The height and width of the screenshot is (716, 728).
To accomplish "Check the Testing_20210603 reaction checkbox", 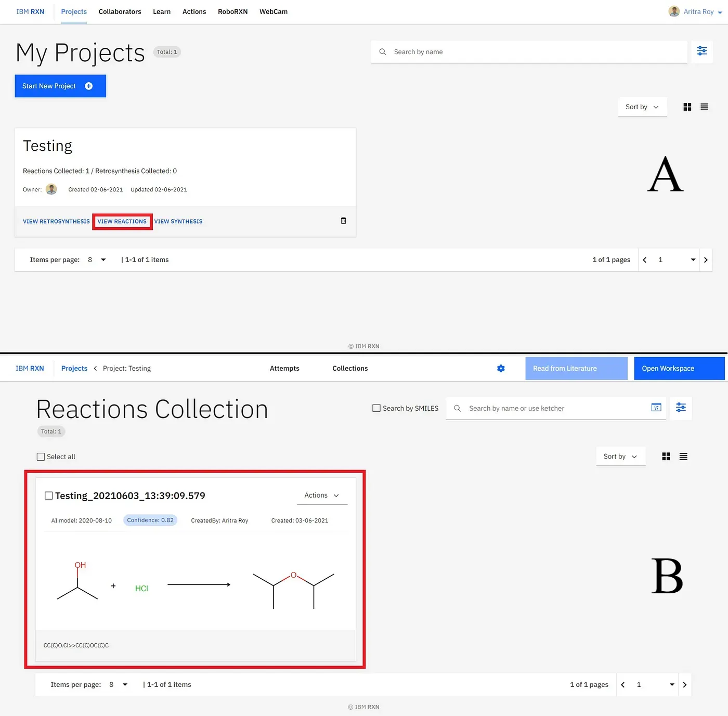I will tap(49, 495).
